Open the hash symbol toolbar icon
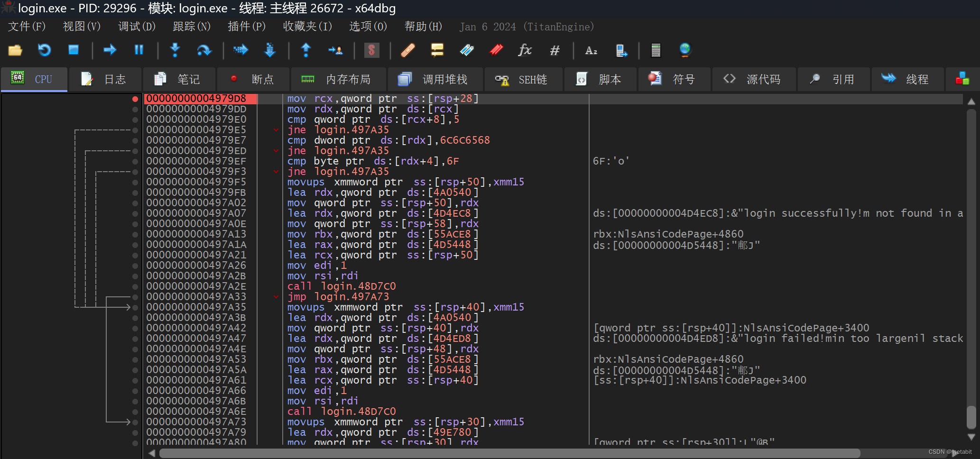 (555, 50)
